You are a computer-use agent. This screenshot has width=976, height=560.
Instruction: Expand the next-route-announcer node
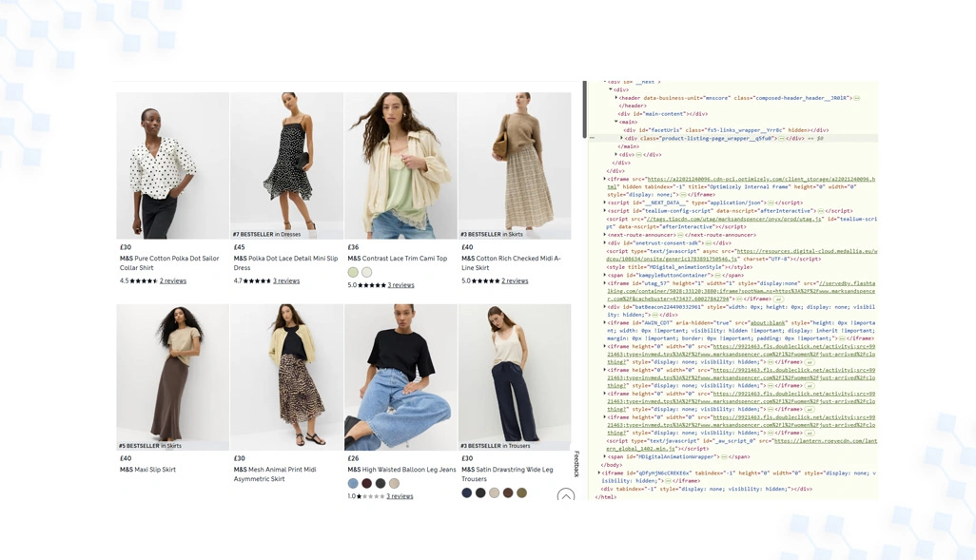point(604,235)
